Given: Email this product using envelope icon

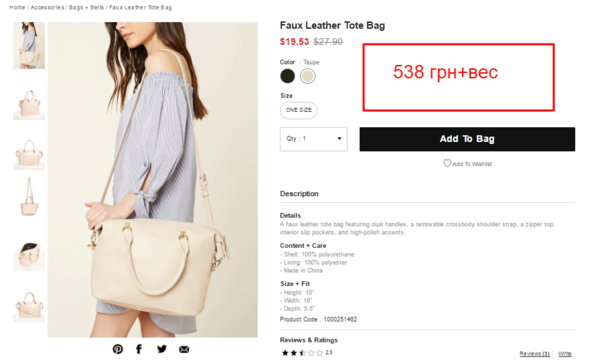Looking at the screenshot, I should 184,349.
